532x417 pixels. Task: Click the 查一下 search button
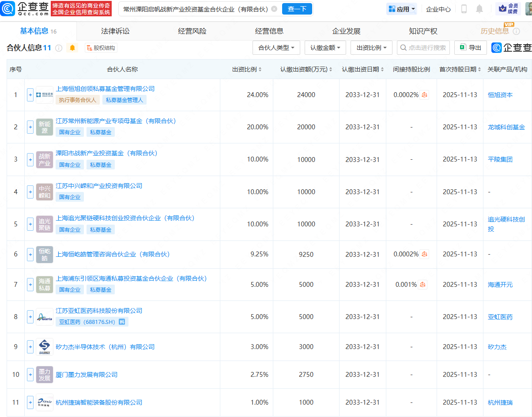pyautogui.click(x=297, y=9)
